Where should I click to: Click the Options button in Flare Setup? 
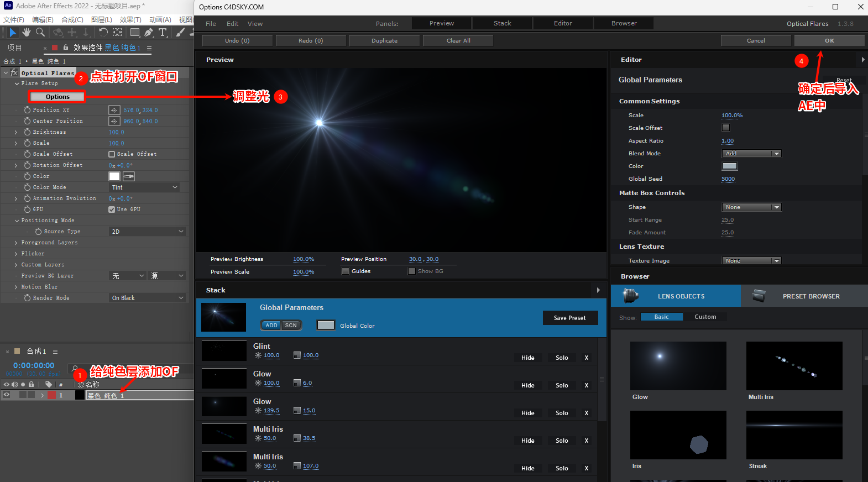coord(57,97)
